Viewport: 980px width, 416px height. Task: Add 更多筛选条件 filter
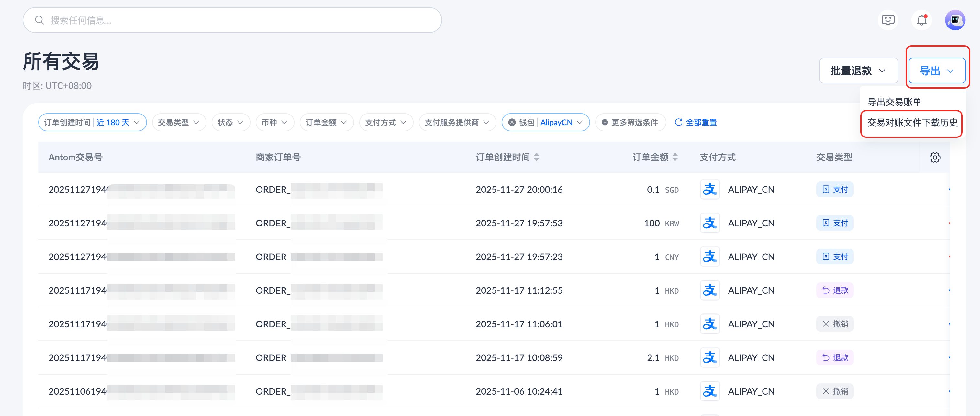[630, 123]
